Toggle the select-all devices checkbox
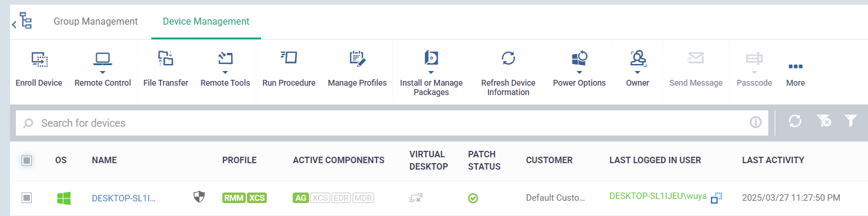The image size is (868, 216). 26,160
